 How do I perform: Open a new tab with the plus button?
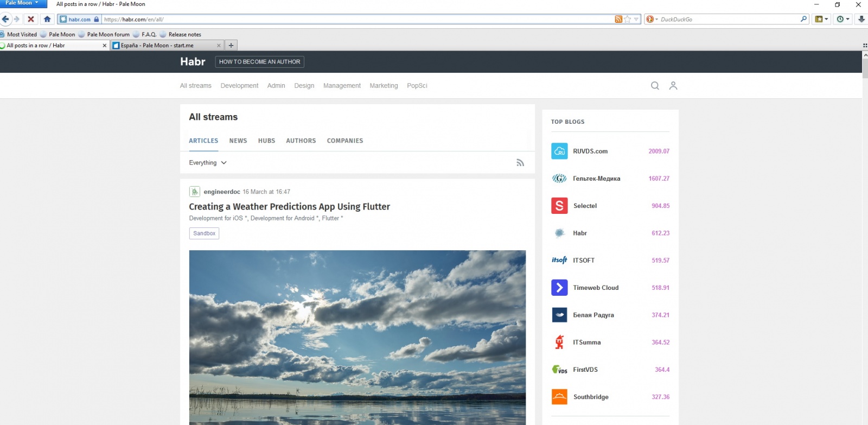[231, 46]
